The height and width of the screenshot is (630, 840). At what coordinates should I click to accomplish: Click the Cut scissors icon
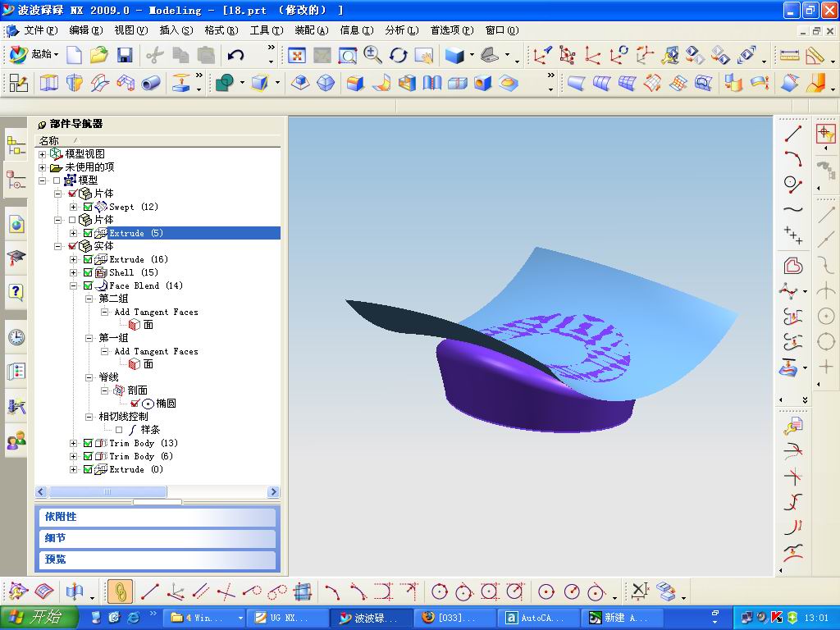[x=155, y=55]
